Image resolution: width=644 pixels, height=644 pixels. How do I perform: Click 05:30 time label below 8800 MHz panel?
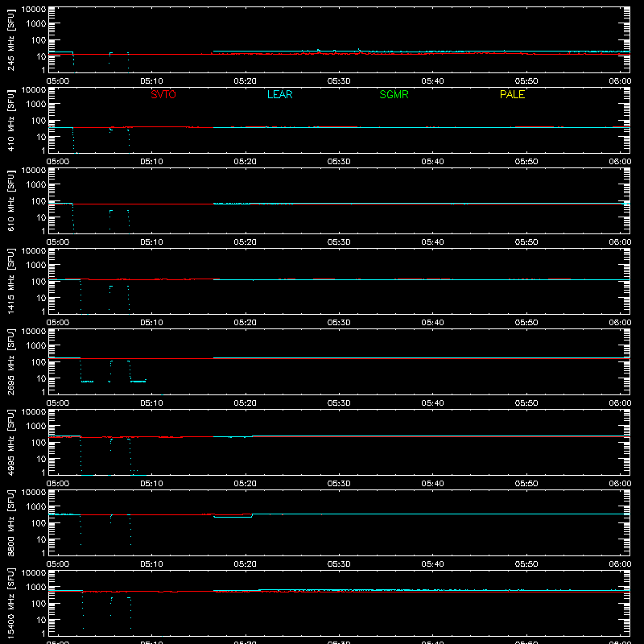coord(339,564)
